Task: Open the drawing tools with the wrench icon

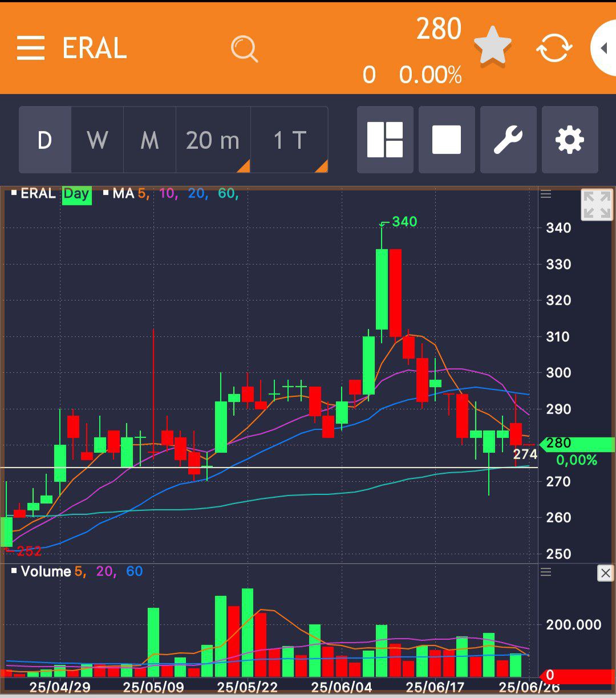Action: pos(508,140)
